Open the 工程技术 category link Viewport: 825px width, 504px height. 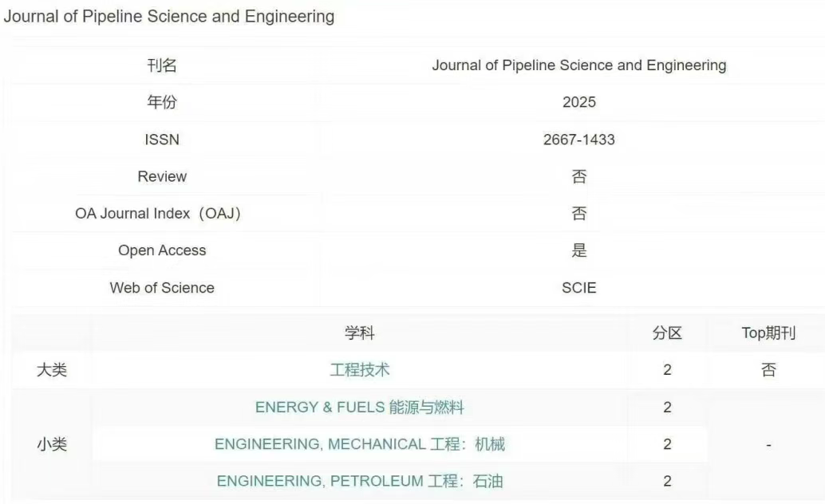pos(359,370)
